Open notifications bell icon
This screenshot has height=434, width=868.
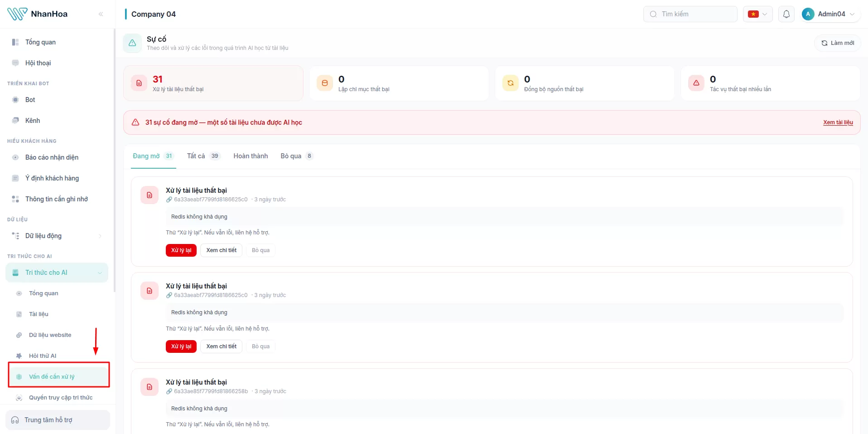click(x=786, y=14)
